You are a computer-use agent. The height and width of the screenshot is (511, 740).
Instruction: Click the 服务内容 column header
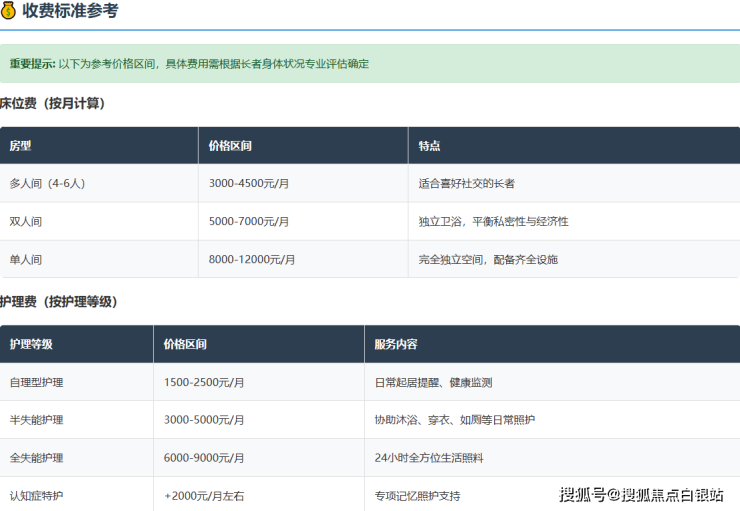pyautogui.click(x=552, y=344)
